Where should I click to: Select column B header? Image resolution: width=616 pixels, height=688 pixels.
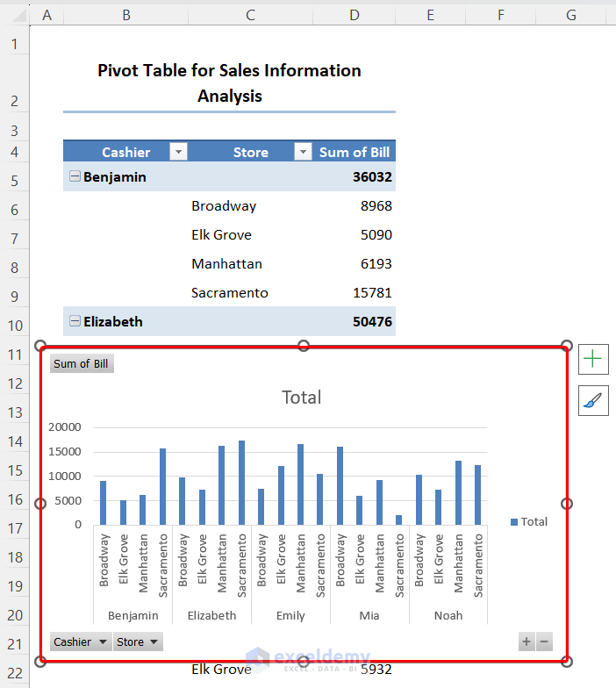pyautogui.click(x=126, y=15)
